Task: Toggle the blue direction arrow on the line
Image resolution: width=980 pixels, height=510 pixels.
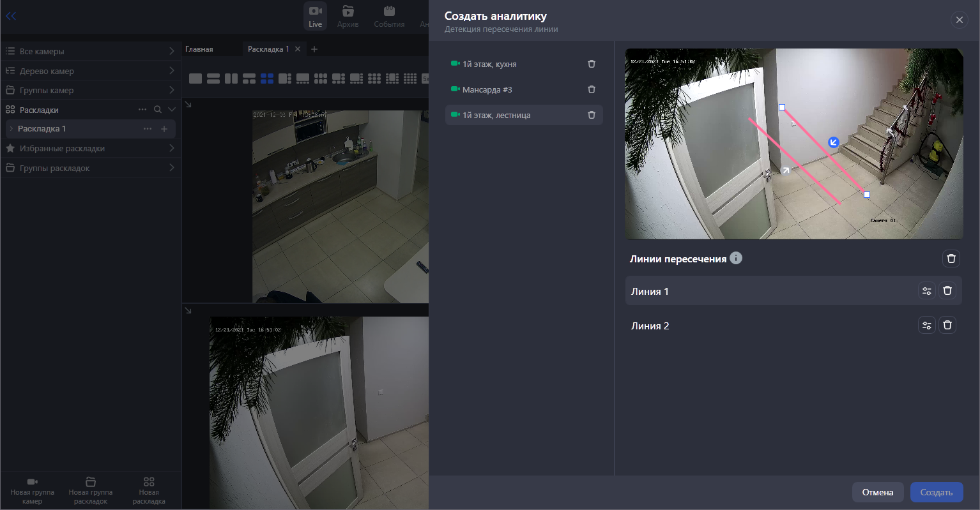Action: (x=833, y=142)
